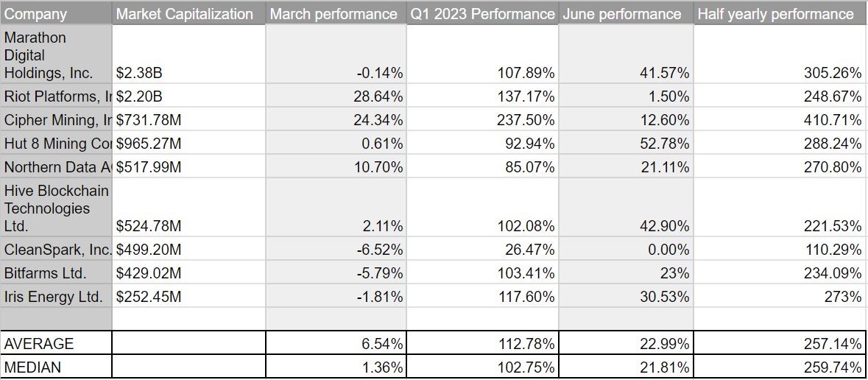
Task: Click the June performance header cell
Action: 624,14
